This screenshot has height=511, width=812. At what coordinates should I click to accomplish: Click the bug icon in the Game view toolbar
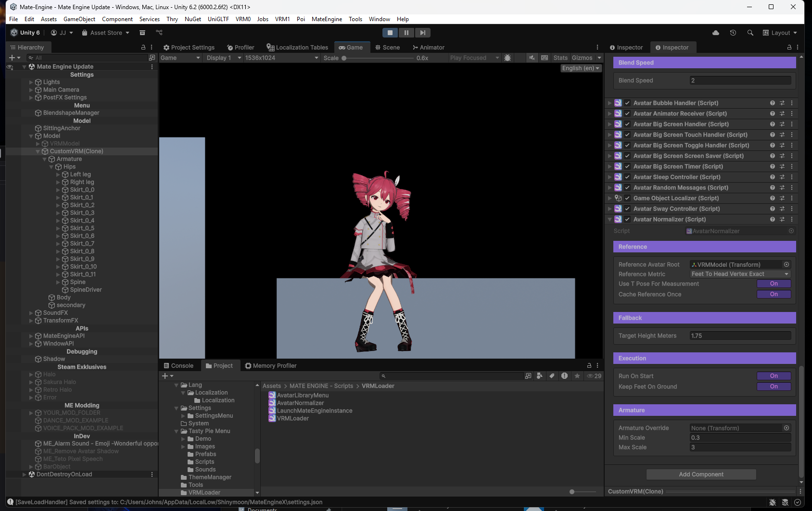coord(507,58)
